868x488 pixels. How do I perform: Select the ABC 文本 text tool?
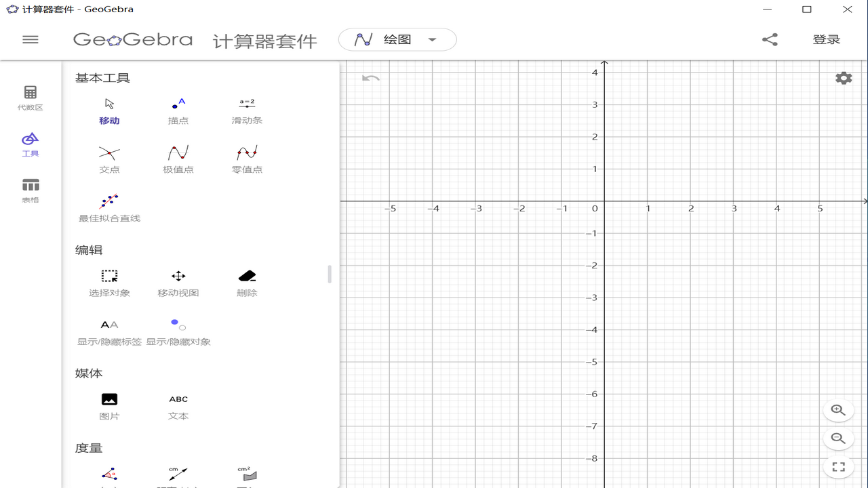click(178, 405)
